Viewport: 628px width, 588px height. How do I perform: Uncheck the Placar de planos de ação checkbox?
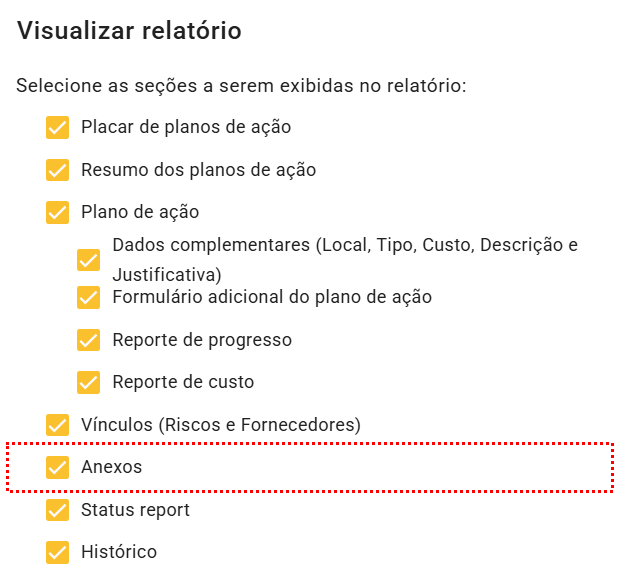pos(58,128)
